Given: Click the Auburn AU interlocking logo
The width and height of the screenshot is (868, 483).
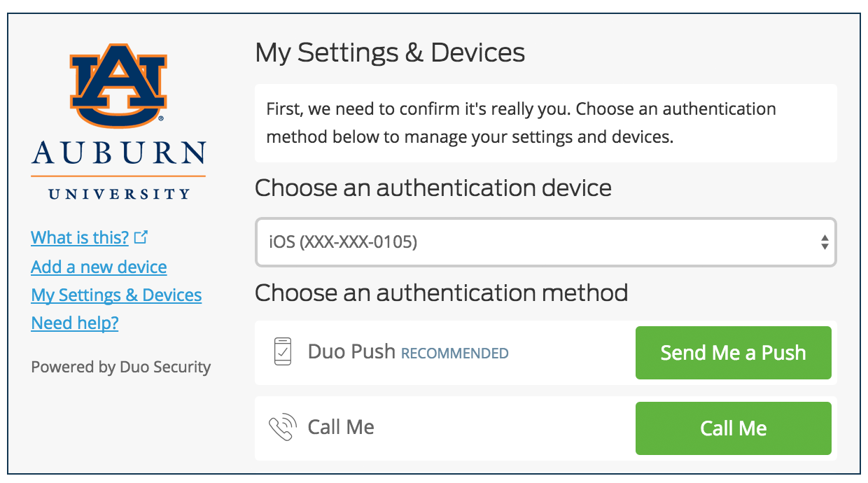Looking at the screenshot, I should pos(118,86).
